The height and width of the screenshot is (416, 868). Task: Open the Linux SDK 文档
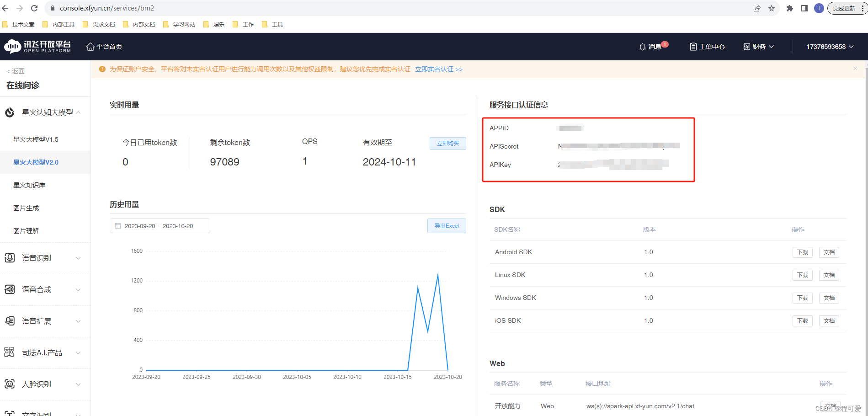click(829, 275)
